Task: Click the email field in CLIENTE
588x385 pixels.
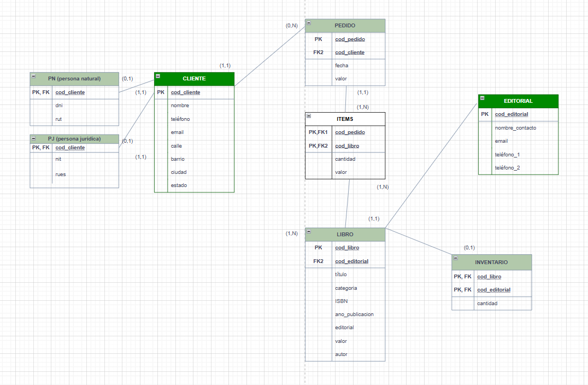Action: [x=178, y=132]
